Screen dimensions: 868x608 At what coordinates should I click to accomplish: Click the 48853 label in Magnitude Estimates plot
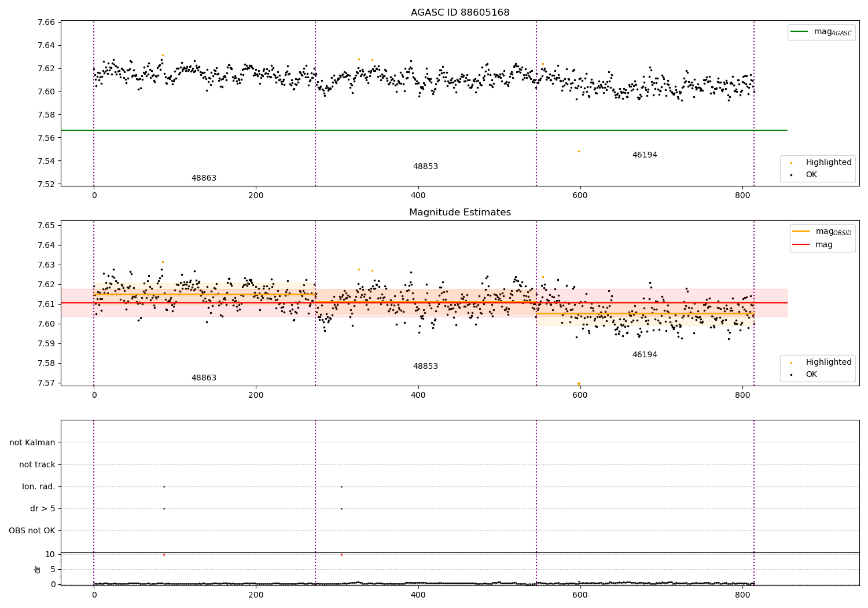click(x=425, y=367)
